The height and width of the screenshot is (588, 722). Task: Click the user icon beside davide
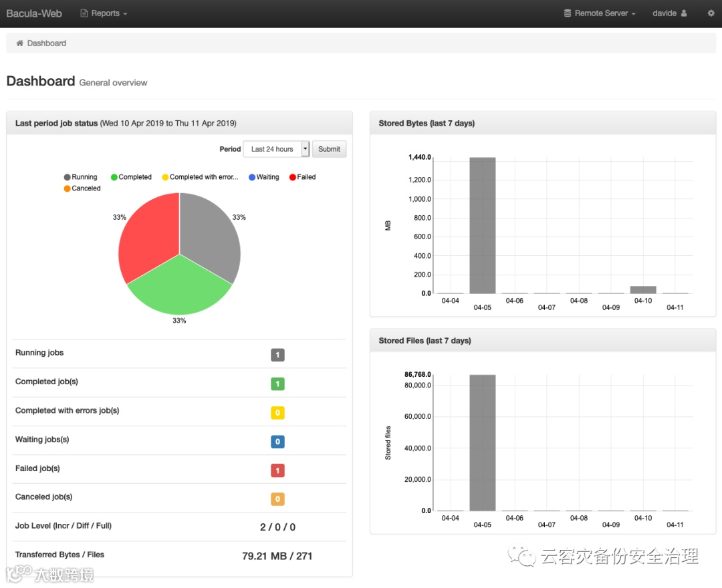coord(684,13)
